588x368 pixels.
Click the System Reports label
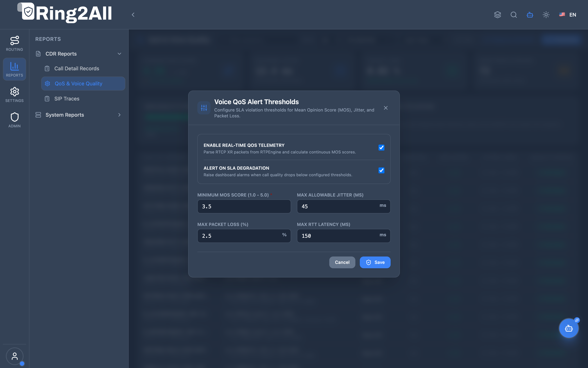(x=65, y=115)
